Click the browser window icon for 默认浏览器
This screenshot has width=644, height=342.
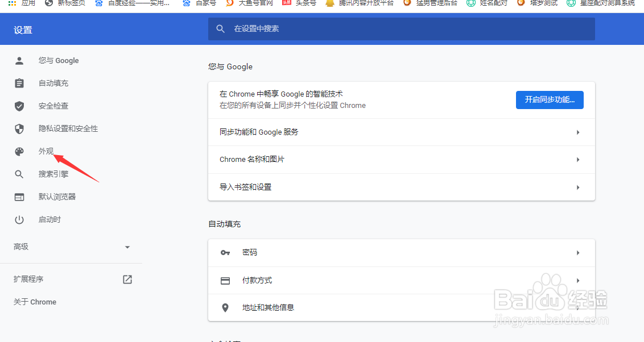tap(19, 197)
